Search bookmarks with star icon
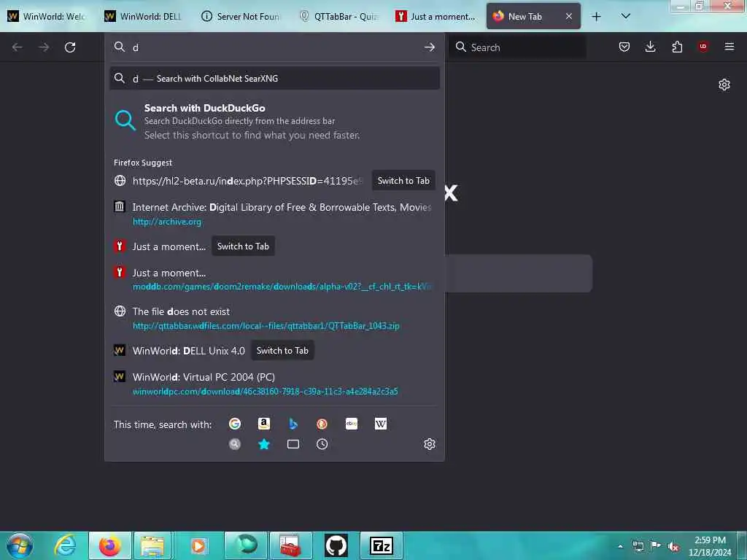 [x=263, y=444]
